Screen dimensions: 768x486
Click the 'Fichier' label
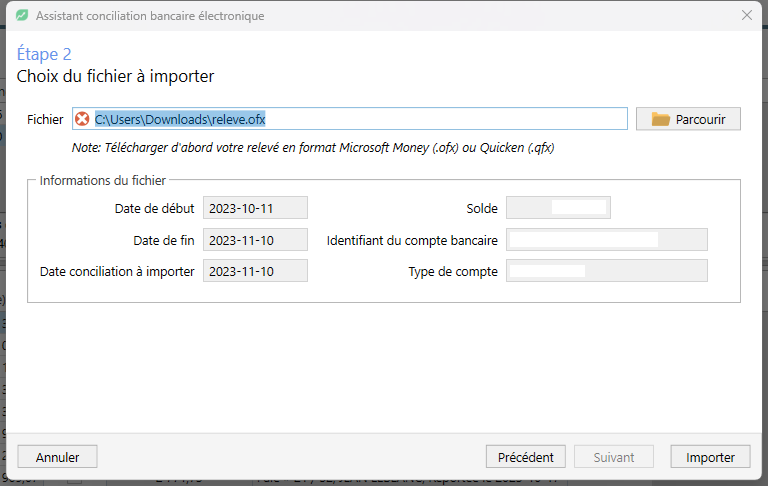(x=45, y=120)
